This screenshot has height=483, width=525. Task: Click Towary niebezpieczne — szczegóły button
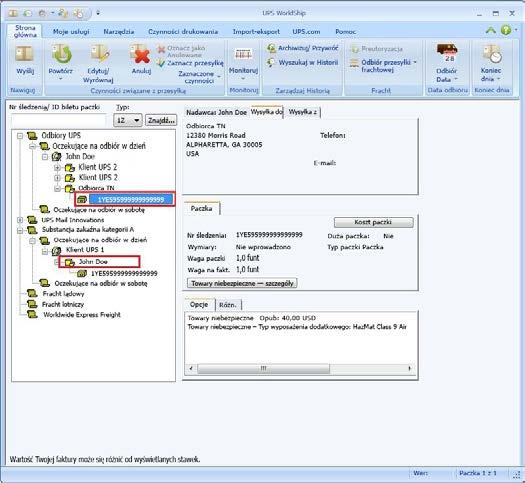(x=242, y=283)
